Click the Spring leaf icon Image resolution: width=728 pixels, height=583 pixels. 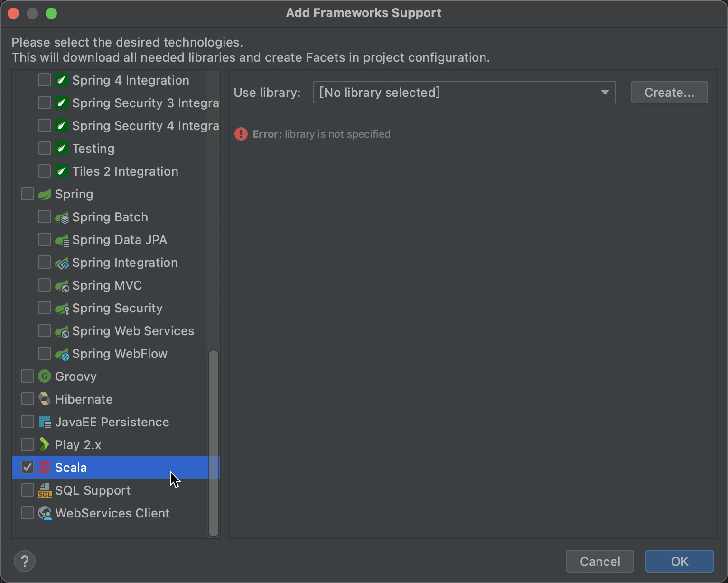45,194
